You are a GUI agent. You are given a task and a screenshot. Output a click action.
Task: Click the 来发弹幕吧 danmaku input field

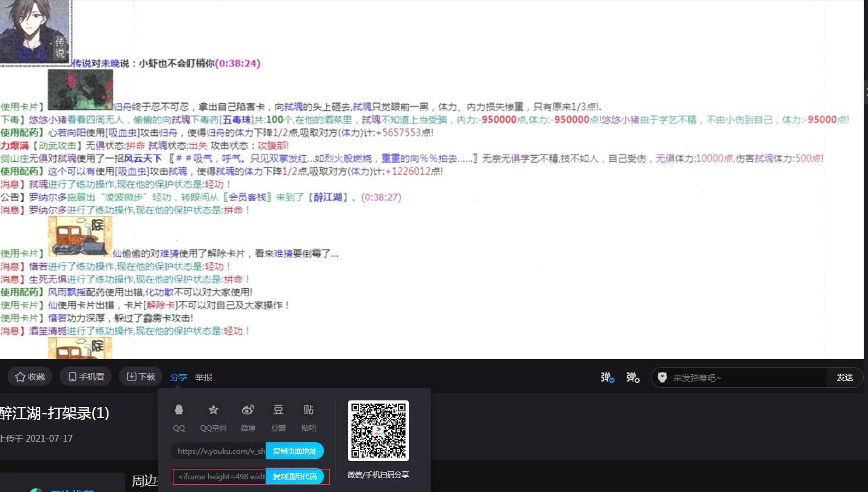747,377
